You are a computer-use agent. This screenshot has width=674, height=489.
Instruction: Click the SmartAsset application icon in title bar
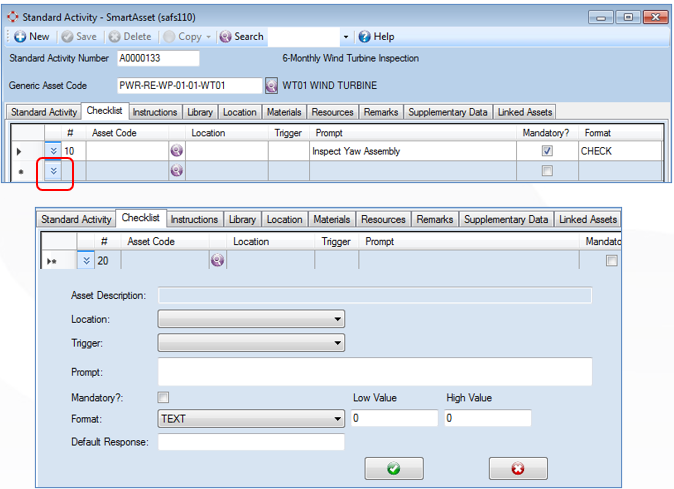click(x=13, y=17)
